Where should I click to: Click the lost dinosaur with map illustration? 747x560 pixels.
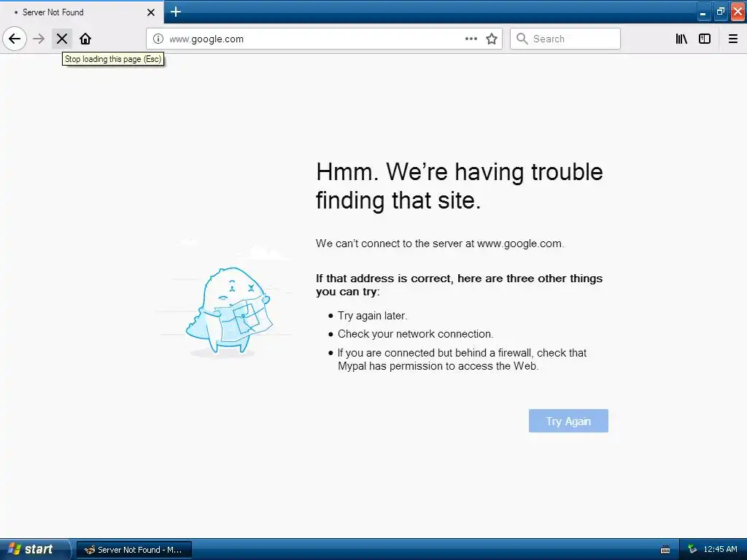click(229, 311)
